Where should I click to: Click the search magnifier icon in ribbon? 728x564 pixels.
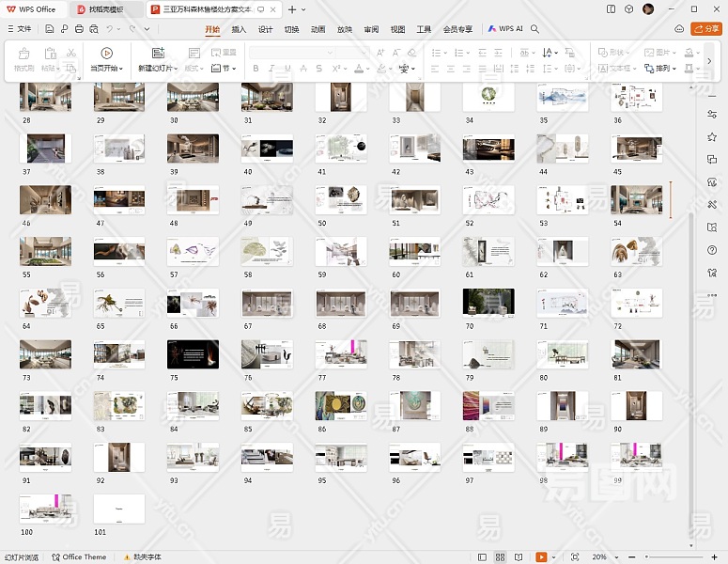535,29
